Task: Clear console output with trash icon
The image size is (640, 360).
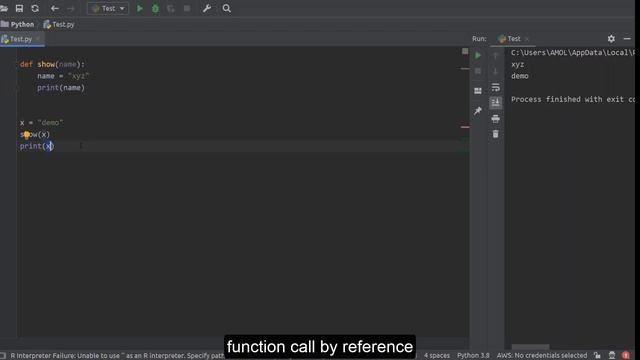Action: tap(496, 134)
